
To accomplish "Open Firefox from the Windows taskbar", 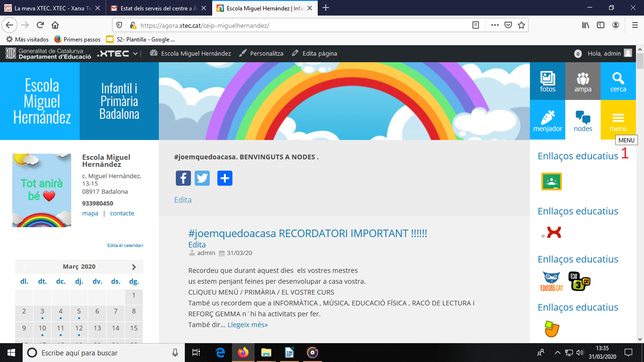I will (x=243, y=353).
